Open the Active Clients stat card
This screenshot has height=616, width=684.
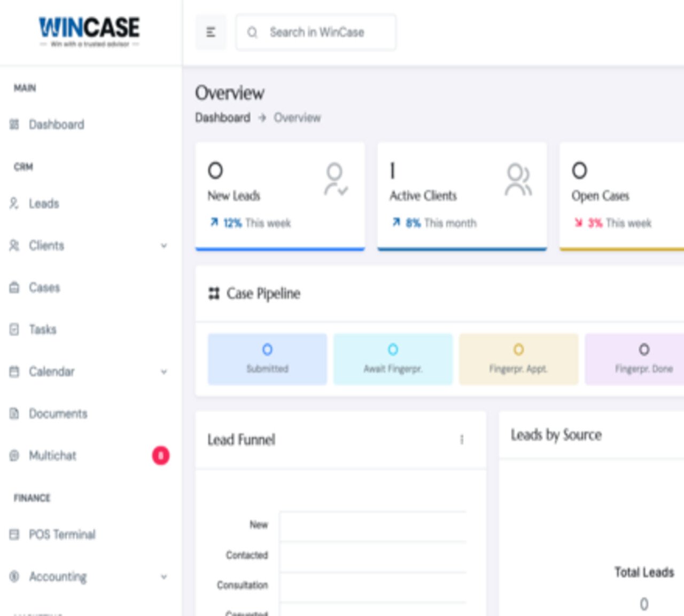(462, 196)
